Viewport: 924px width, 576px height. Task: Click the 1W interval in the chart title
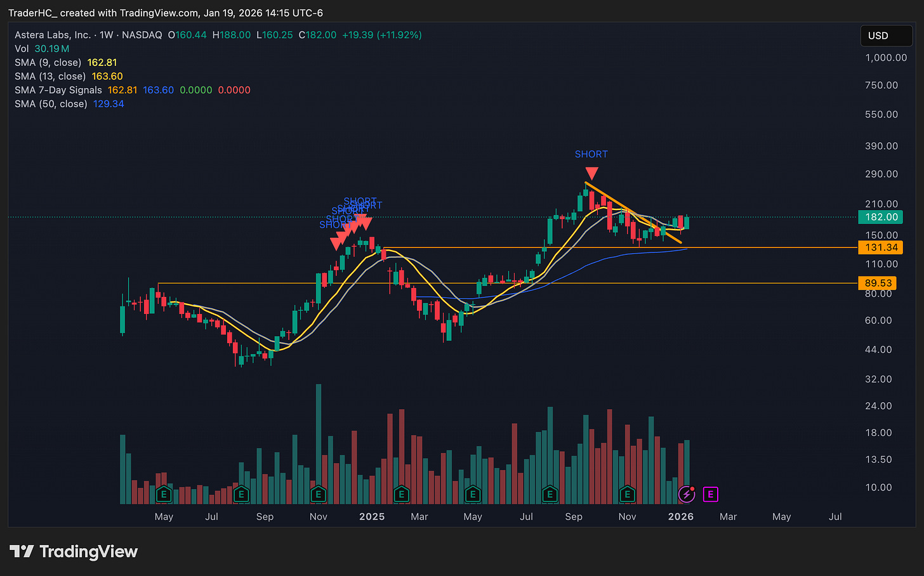tap(106, 35)
